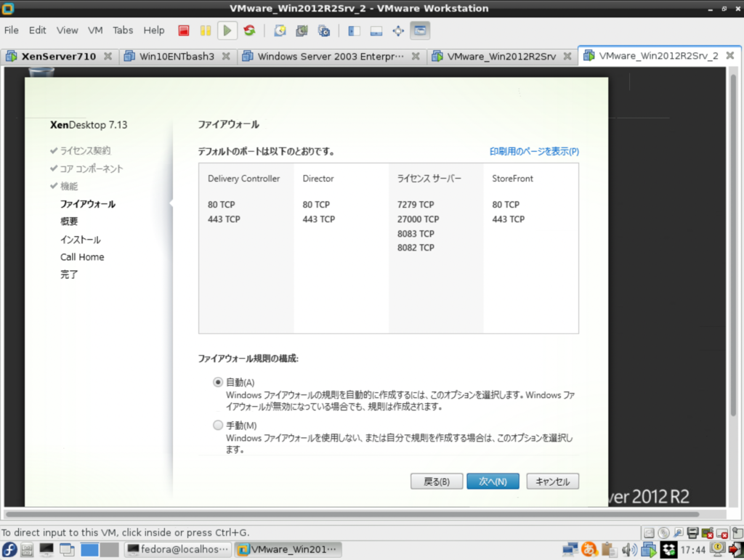Open the File menu
Viewport: 744px width, 560px height.
pos(12,31)
